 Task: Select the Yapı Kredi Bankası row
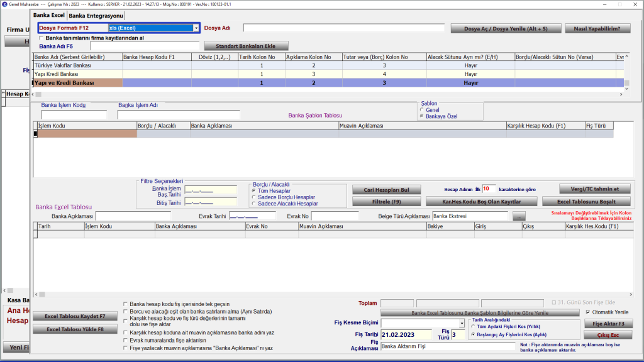[x=328, y=74]
